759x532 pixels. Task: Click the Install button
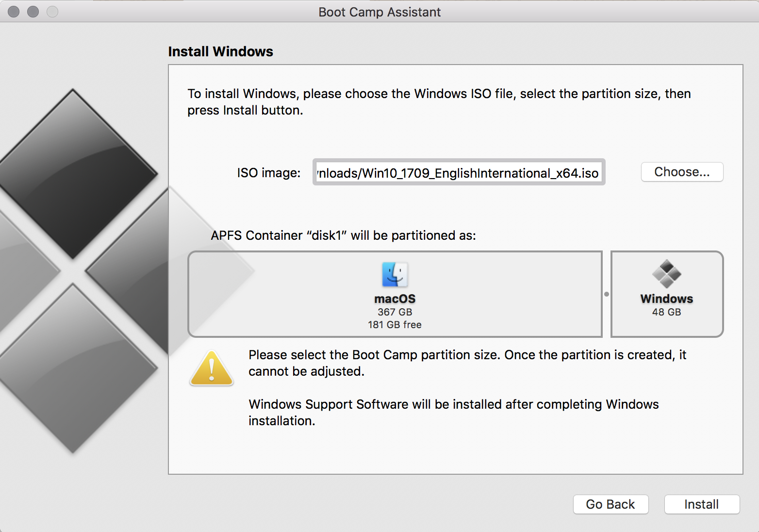click(x=702, y=504)
